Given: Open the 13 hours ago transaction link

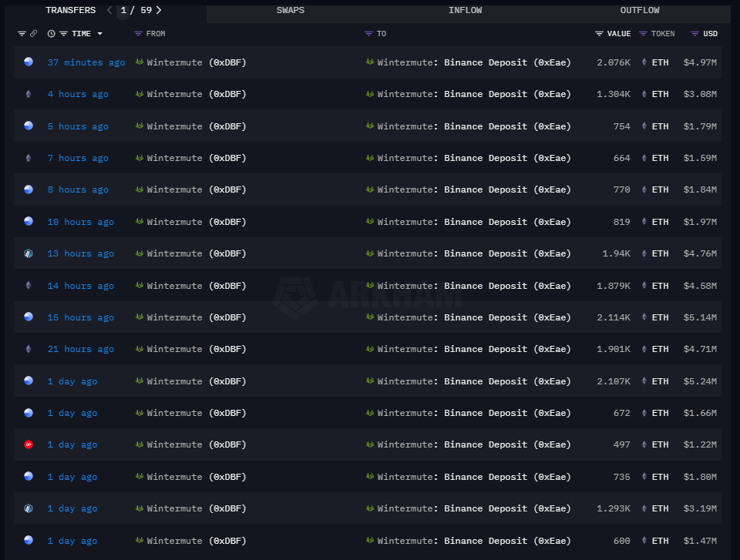Looking at the screenshot, I should point(81,253).
